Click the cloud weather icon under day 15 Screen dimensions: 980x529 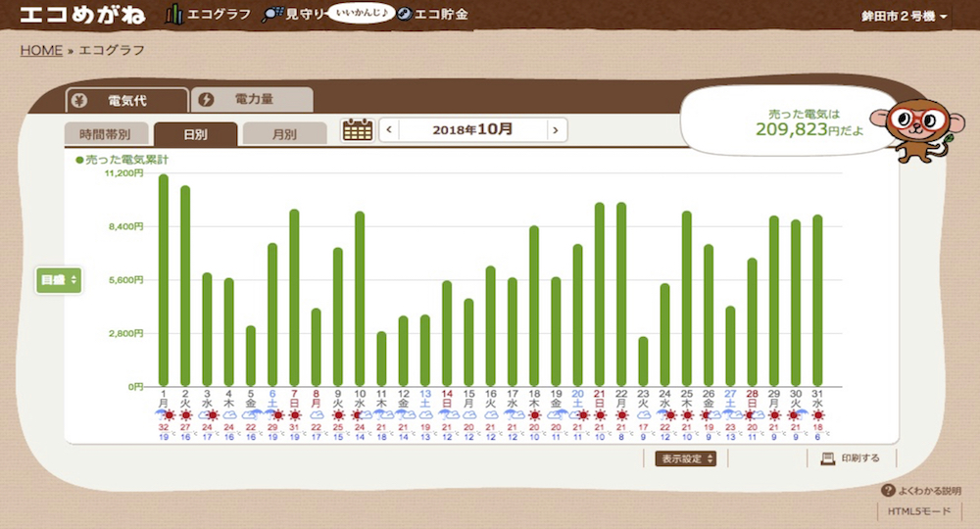(468, 415)
